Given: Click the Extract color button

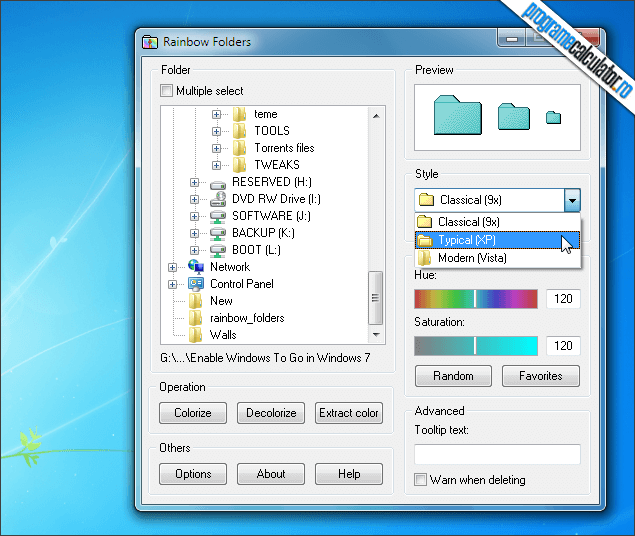Looking at the screenshot, I should tap(349, 413).
